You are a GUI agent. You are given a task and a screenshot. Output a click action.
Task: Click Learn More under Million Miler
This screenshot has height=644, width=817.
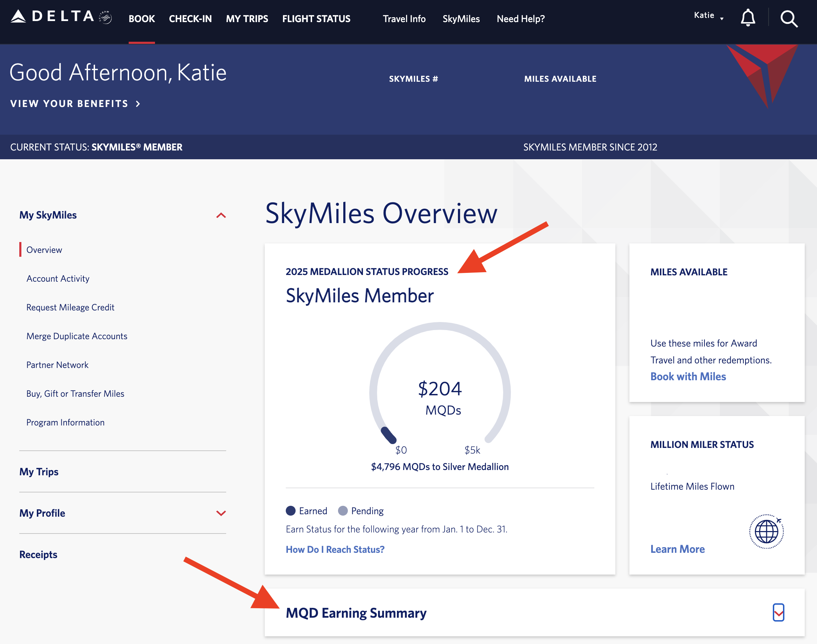(677, 549)
